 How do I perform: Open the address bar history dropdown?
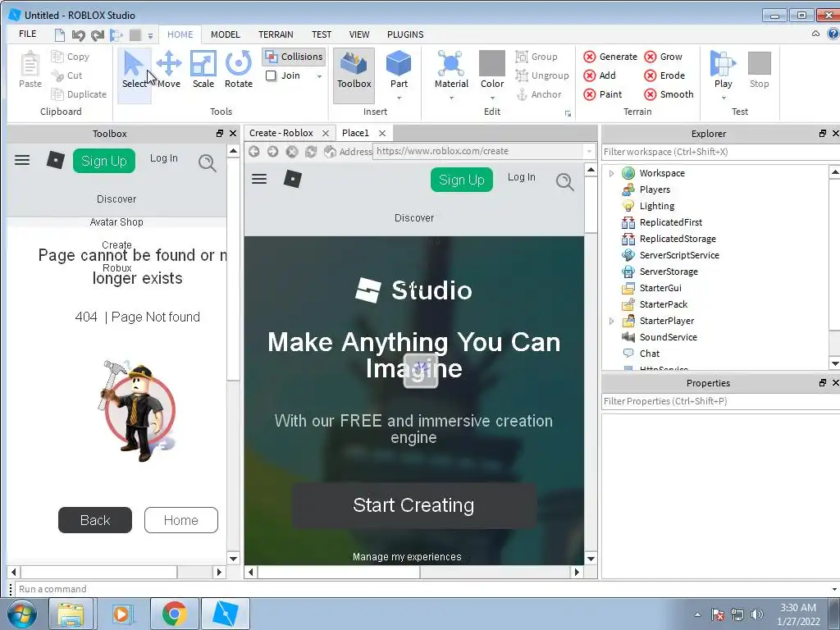point(589,151)
